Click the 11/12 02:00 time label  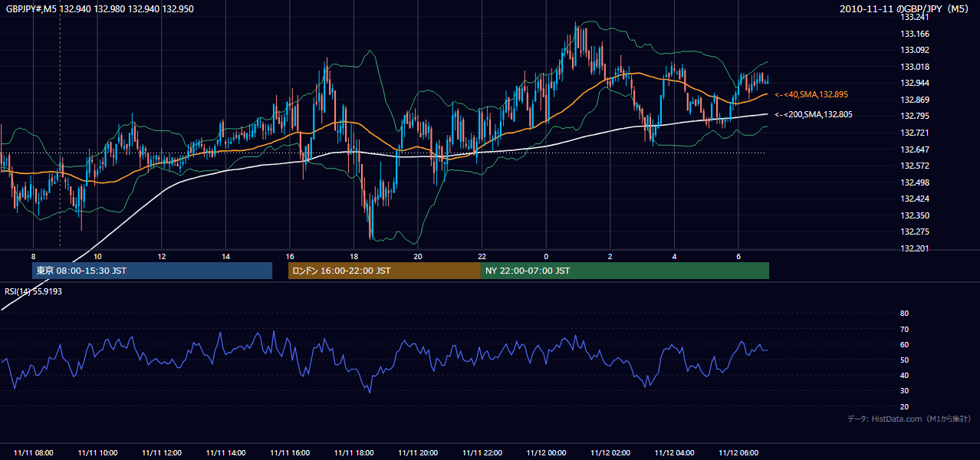[610, 453]
